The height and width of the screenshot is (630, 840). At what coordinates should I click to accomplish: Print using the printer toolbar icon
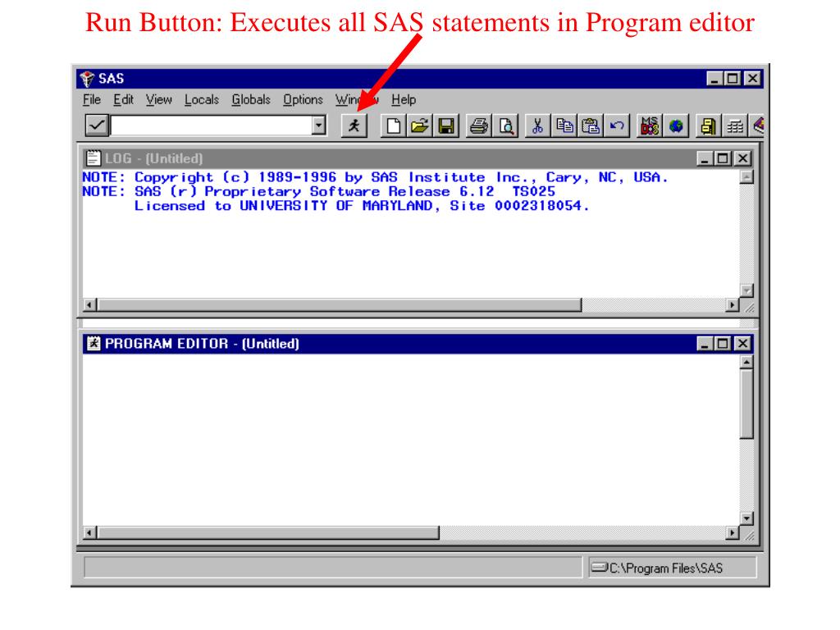pos(479,126)
